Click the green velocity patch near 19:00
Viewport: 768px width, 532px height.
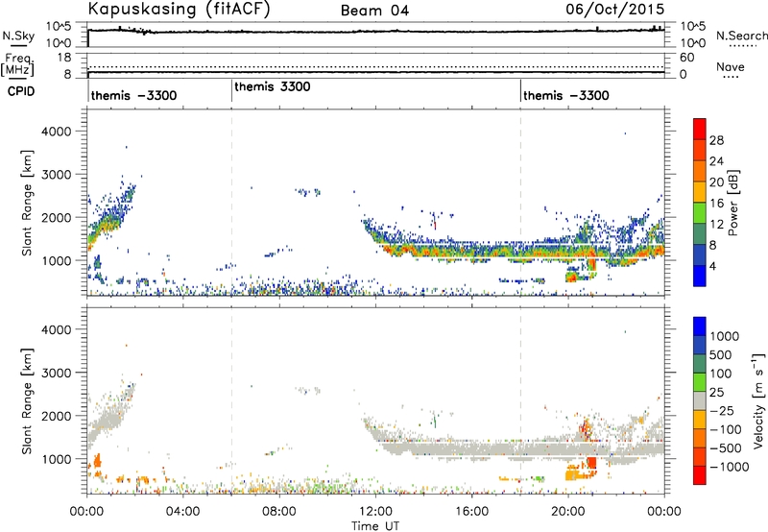tap(539, 478)
